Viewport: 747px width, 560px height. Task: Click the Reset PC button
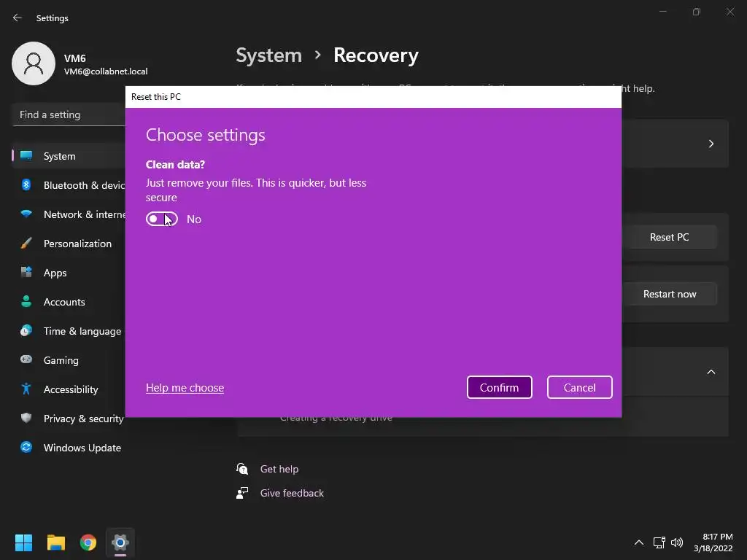pyautogui.click(x=669, y=237)
